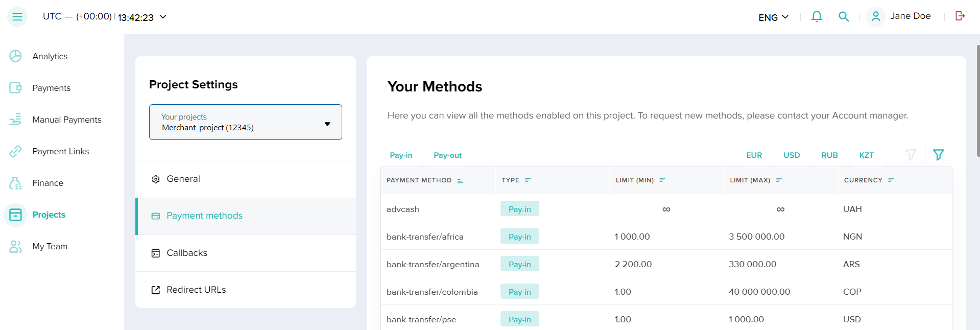Select Projects in the sidebar
This screenshot has width=980, height=330.
click(x=49, y=215)
